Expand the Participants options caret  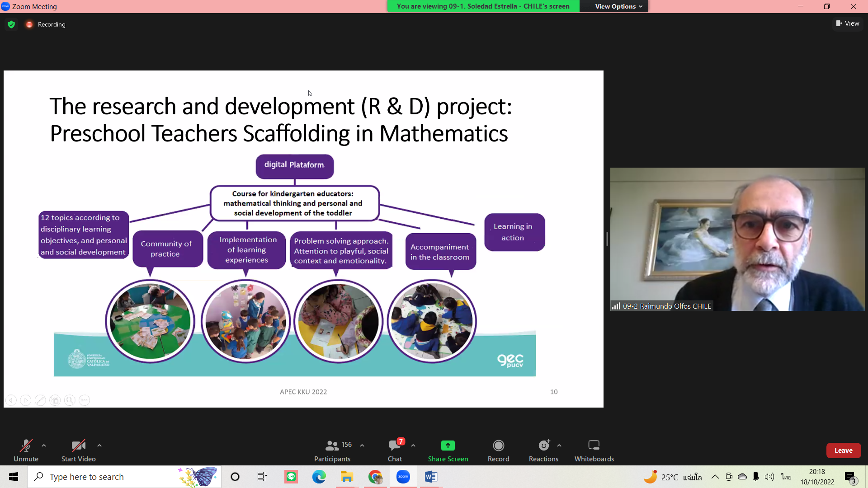click(362, 446)
